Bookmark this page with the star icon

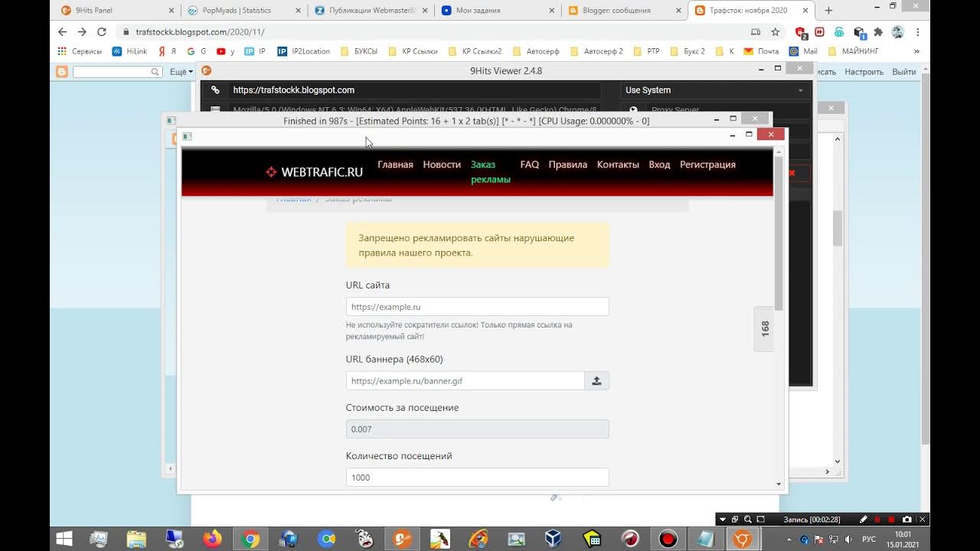click(x=776, y=32)
